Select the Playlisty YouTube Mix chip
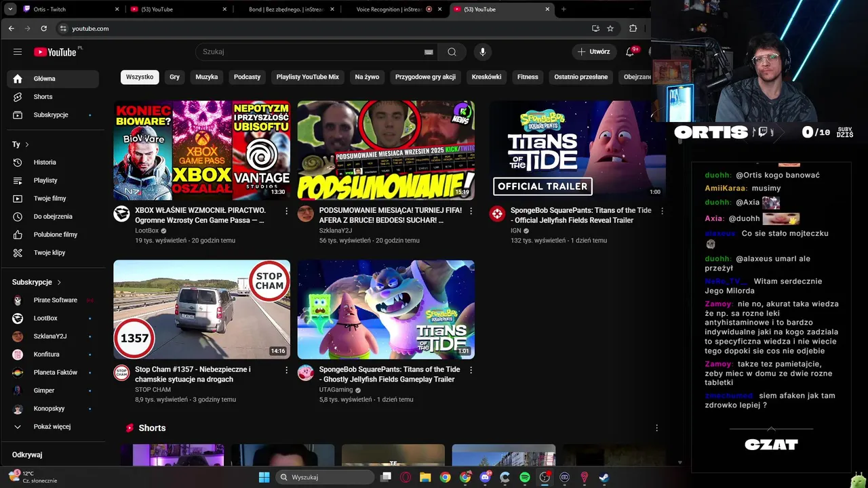 (x=307, y=77)
